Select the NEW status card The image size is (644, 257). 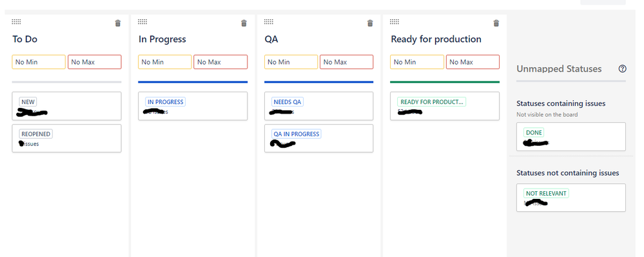click(66, 106)
